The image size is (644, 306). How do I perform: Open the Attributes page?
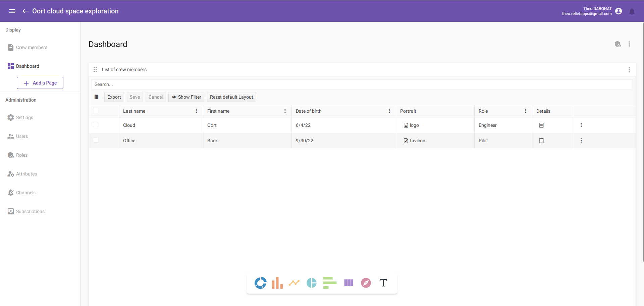click(40, 174)
